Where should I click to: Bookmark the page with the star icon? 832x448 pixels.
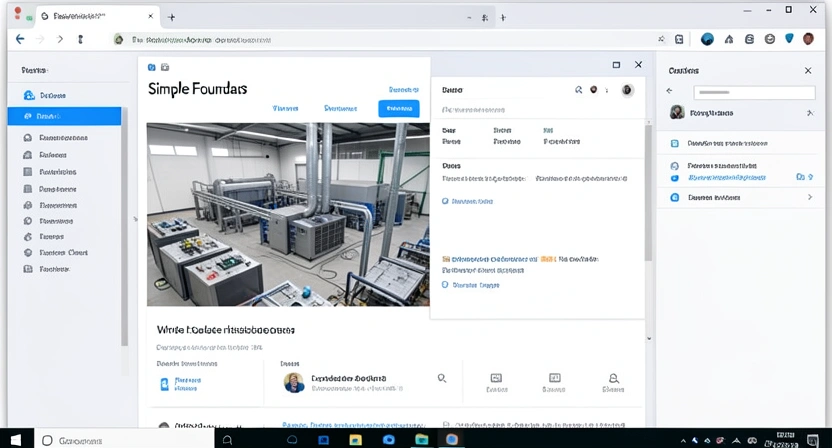point(661,39)
